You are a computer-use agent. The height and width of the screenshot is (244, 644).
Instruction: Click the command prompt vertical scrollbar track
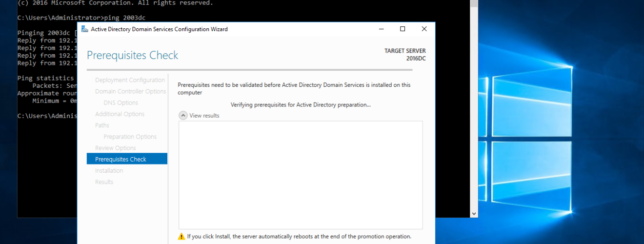click(x=474, y=109)
